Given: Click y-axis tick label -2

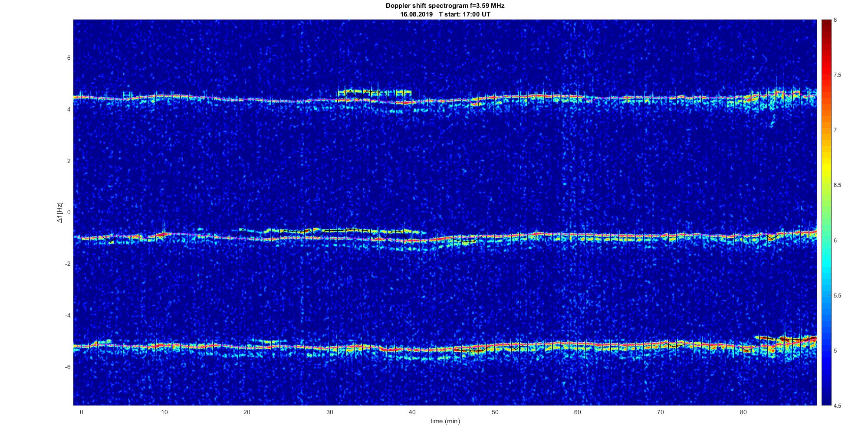Looking at the screenshot, I should (x=68, y=264).
